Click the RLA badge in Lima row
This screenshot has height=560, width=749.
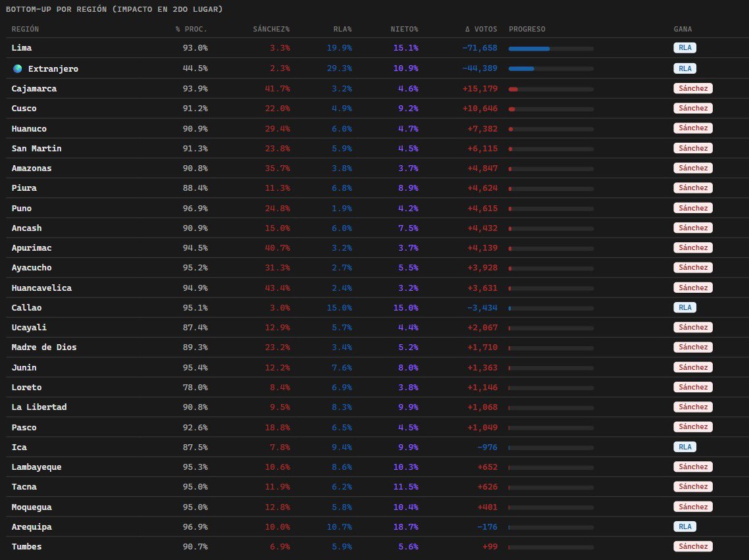point(684,48)
